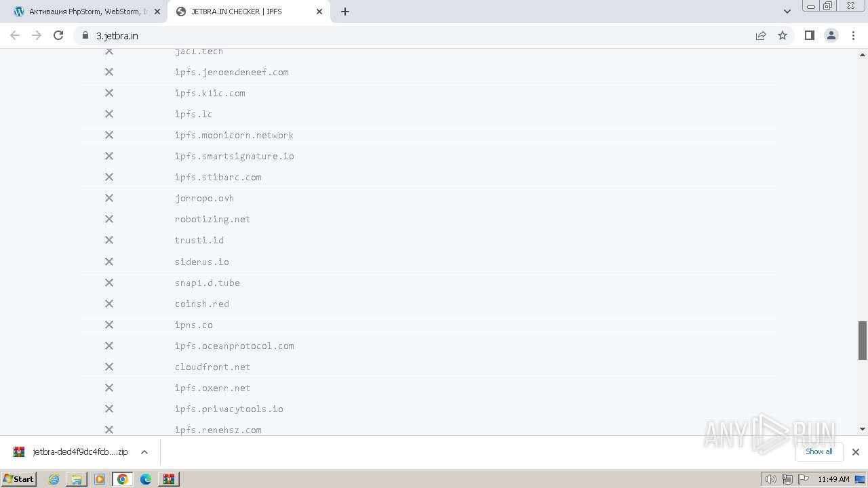Viewport: 868px width, 488px height.
Task: Open Microsoft Edge from taskbar
Action: coord(145,479)
